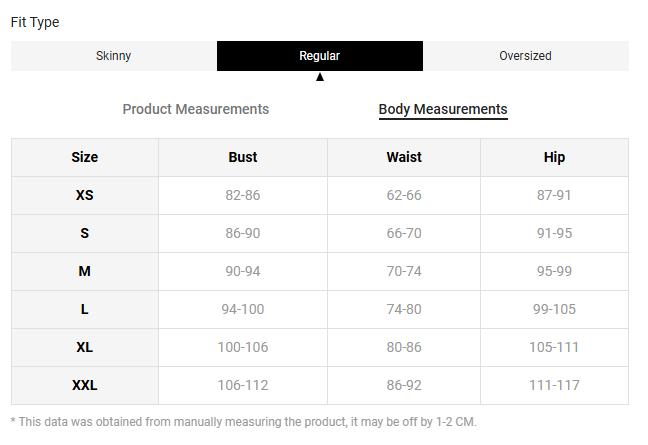
Task: Select the L size row label
Action: (x=85, y=309)
